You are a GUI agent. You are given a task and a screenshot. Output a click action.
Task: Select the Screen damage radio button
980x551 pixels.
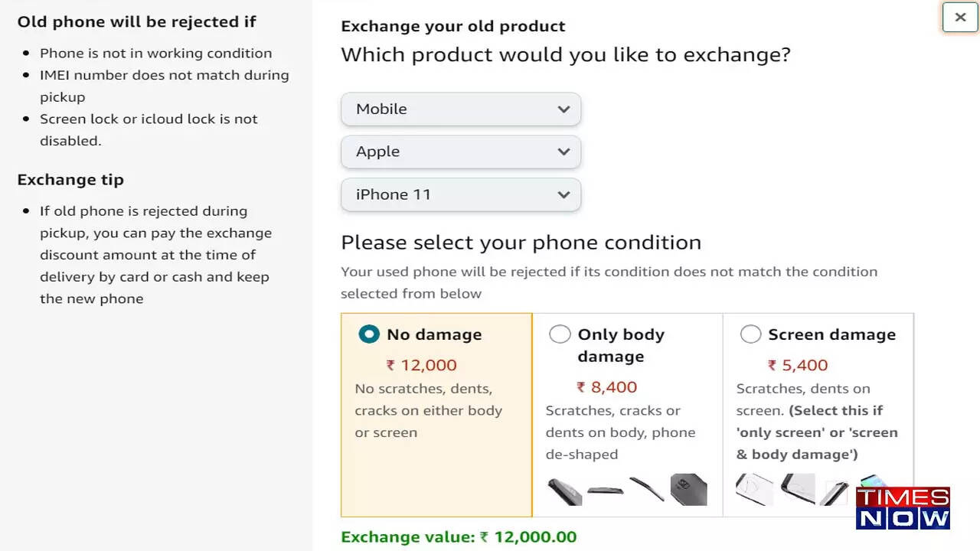(750, 334)
